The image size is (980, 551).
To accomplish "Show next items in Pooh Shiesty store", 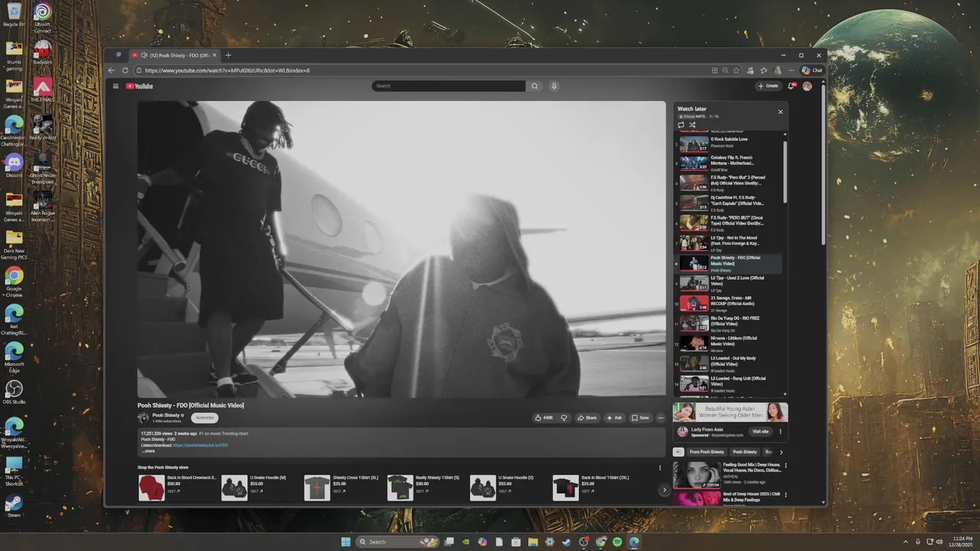I will 664,491.
